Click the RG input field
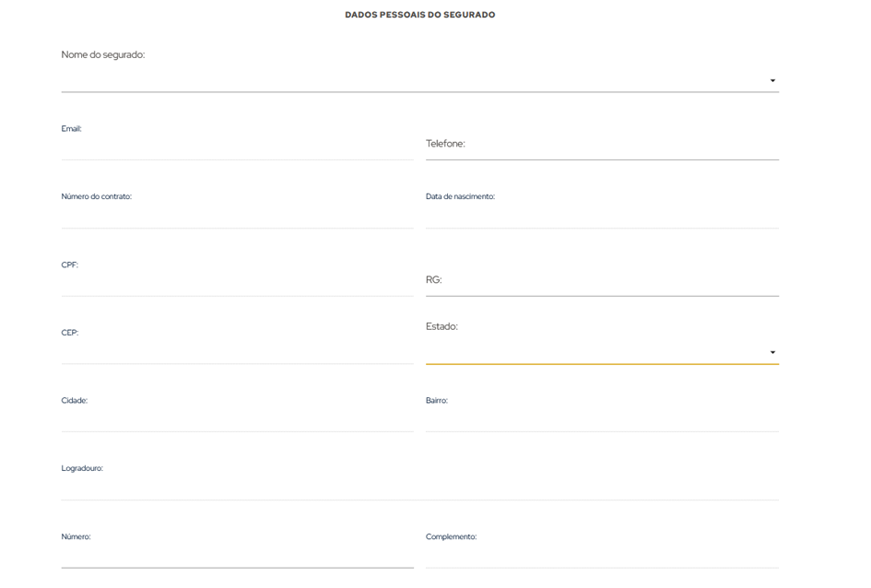871x588 pixels. click(x=602, y=280)
